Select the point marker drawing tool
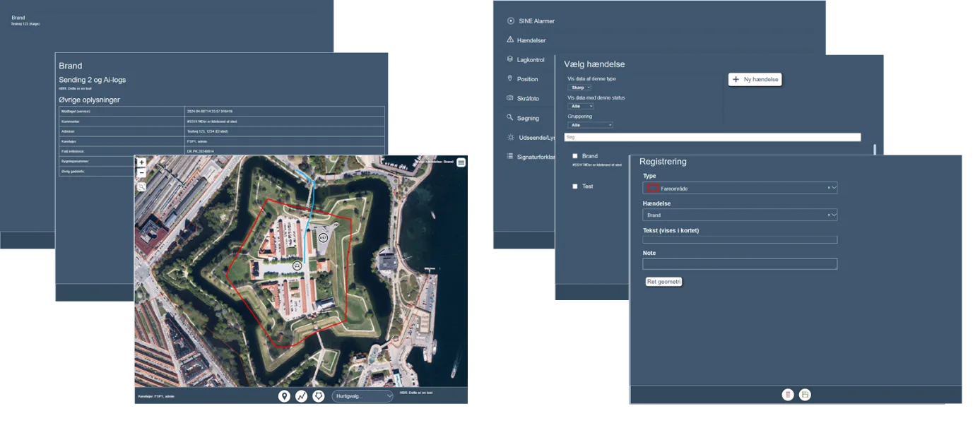The height and width of the screenshot is (423, 980). click(284, 396)
